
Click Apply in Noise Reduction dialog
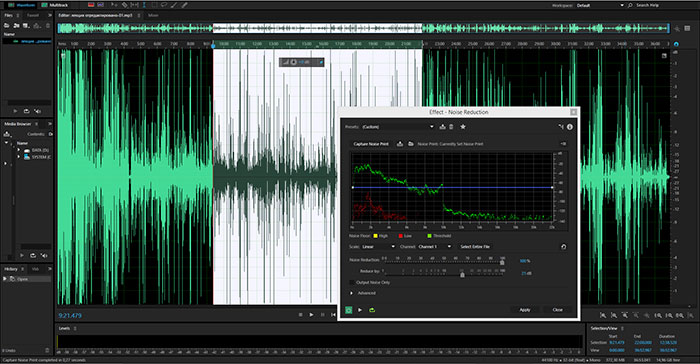pos(525,310)
